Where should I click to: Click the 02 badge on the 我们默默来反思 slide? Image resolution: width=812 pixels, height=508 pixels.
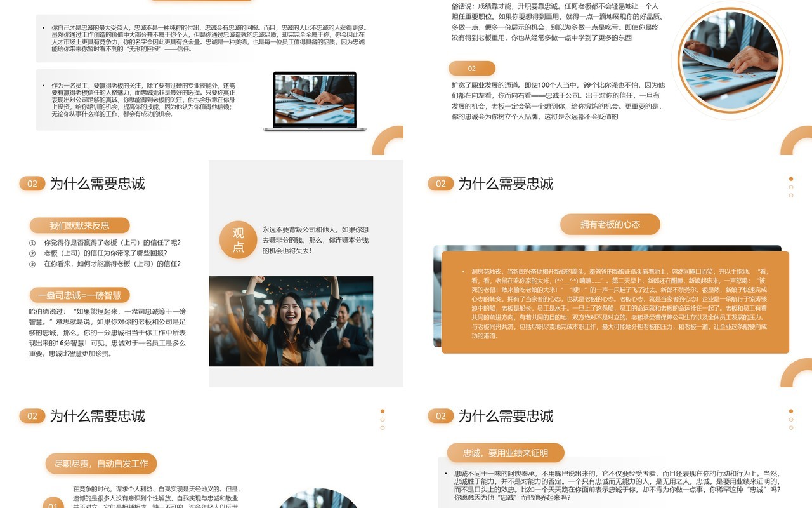point(32,184)
